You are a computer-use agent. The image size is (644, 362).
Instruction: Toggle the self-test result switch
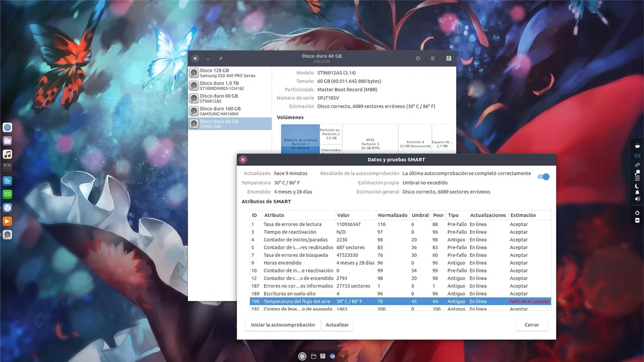[x=543, y=176]
